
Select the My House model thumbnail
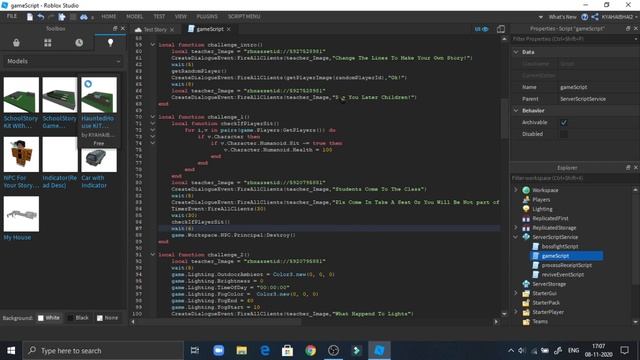pyautogui.click(x=21, y=214)
